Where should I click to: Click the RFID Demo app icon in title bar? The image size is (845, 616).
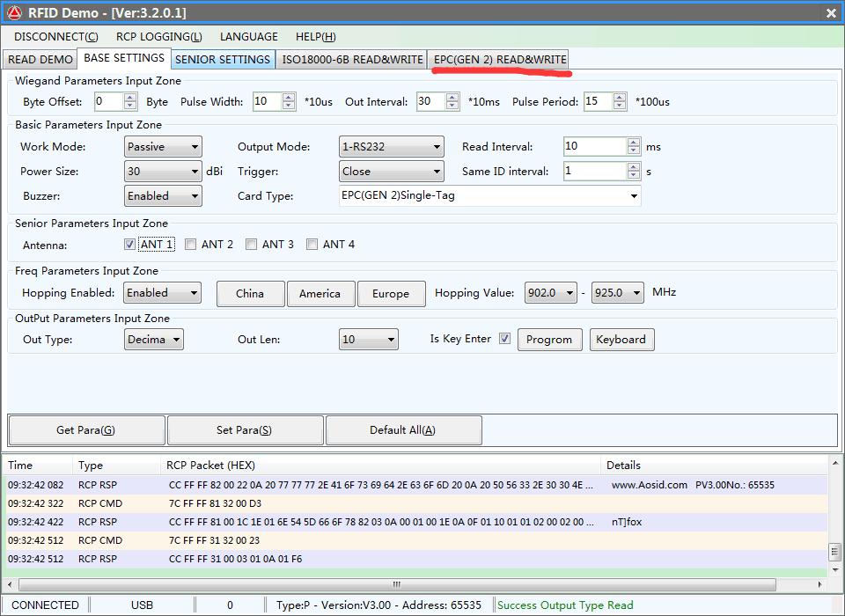click(x=14, y=12)
